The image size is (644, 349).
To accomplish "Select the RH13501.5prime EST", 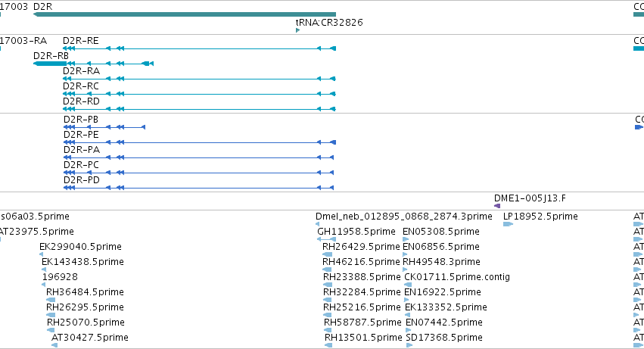I will (328, 345).
